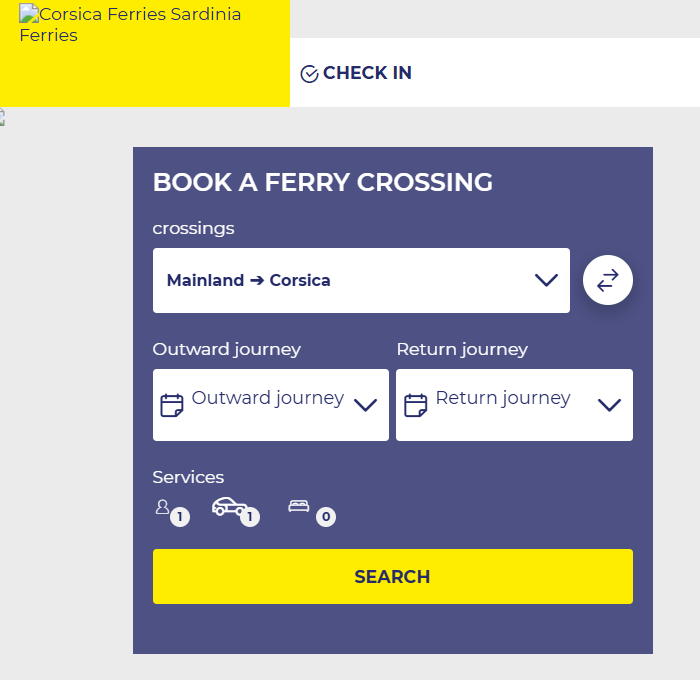700x680 pixels.
Task: Click the passenger icon under Services
Action: pyautogui.click(x=162, y=507)
